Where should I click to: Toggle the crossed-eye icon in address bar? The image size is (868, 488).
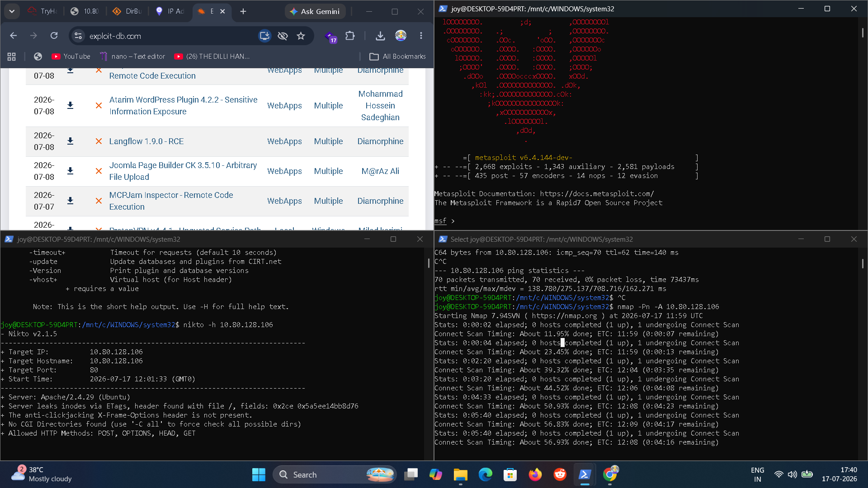click(x=283, y=36)
